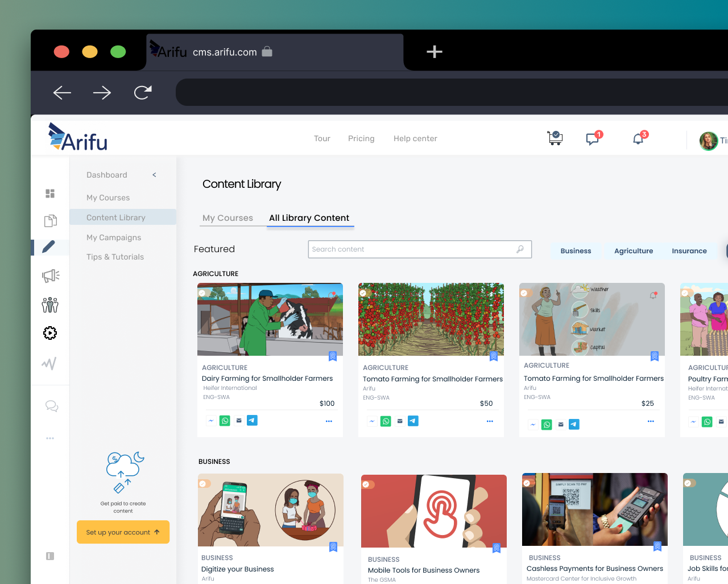Select the pencil edit sidebar icon
This screenshot has width=728, height=584.
pyautogui.click(x=49, y=246)
